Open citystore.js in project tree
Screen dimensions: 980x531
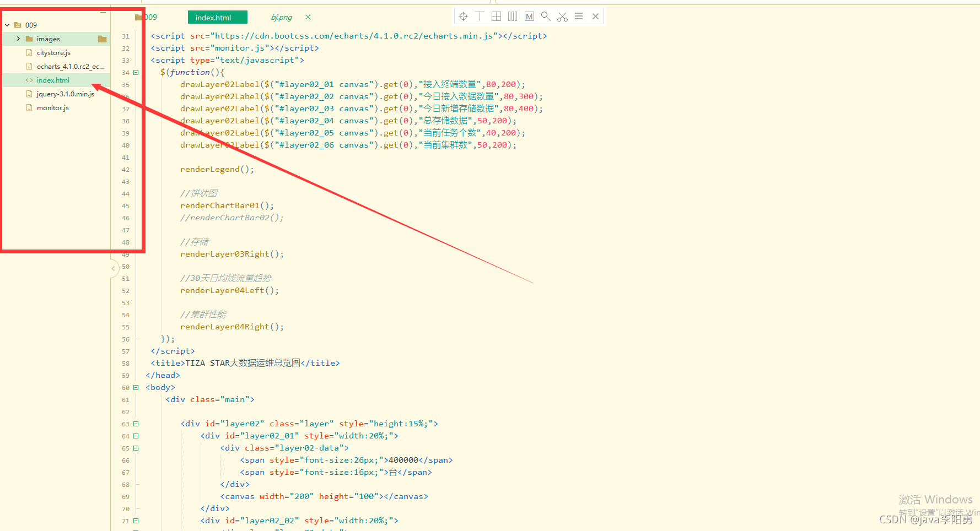point(53,53)
